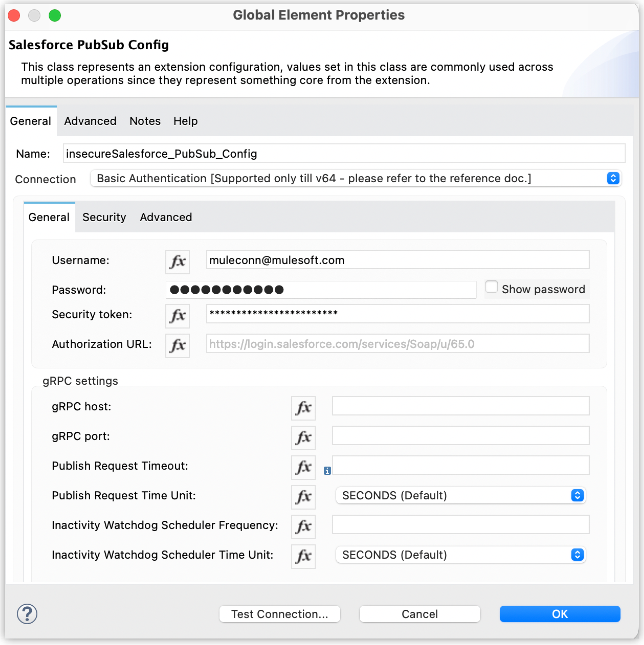Click the gRPC host input field

[460, 406]
